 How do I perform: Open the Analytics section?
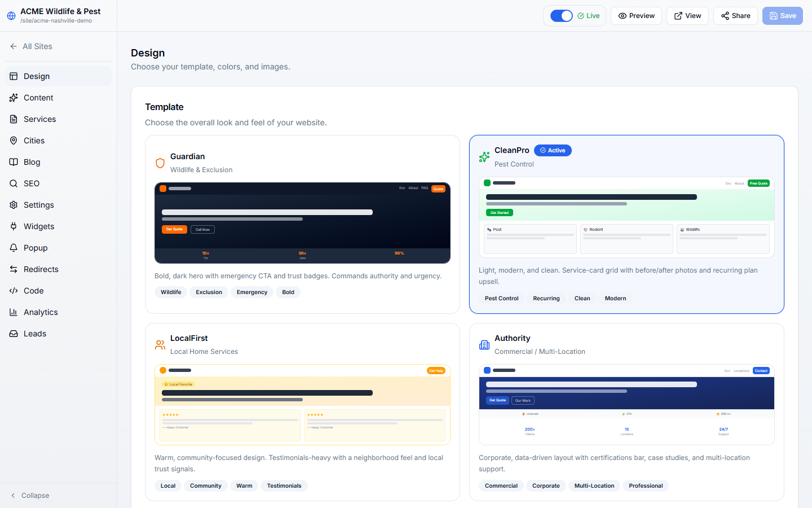point(58,312)
